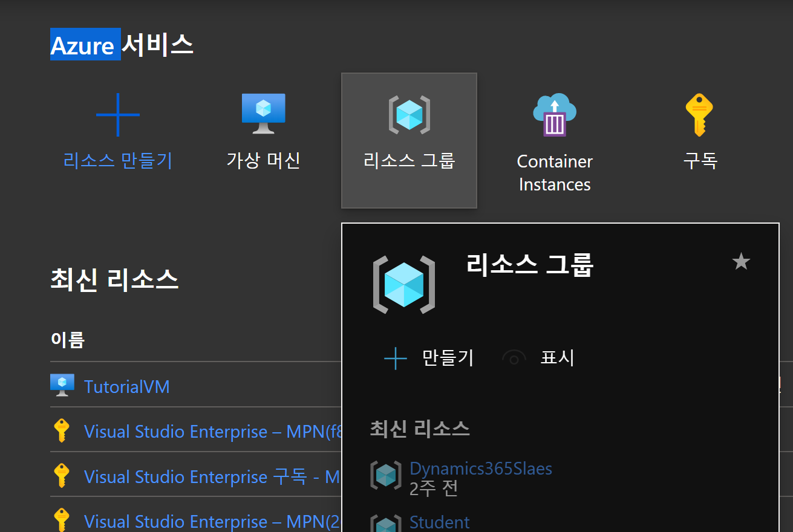This screenshot has width=793, height=532.
Task: Click the plus icon beside 만들기
Action: 396,358
